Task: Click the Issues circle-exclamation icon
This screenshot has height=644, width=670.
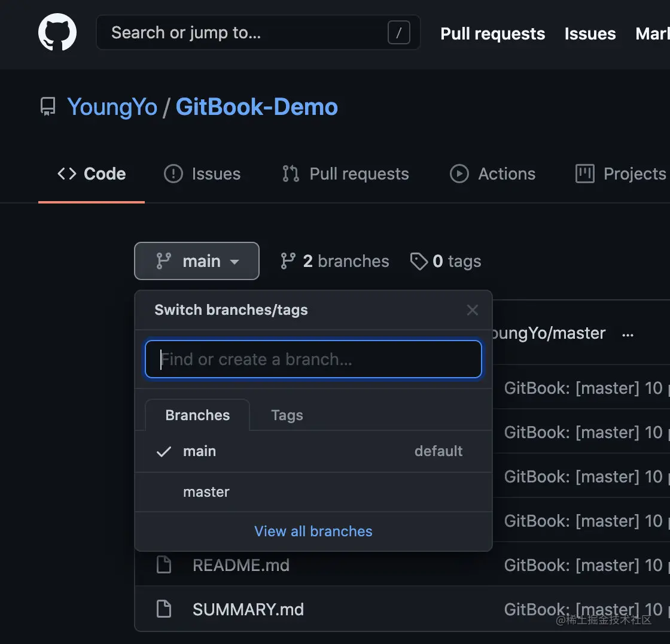Action: [173, 174]
